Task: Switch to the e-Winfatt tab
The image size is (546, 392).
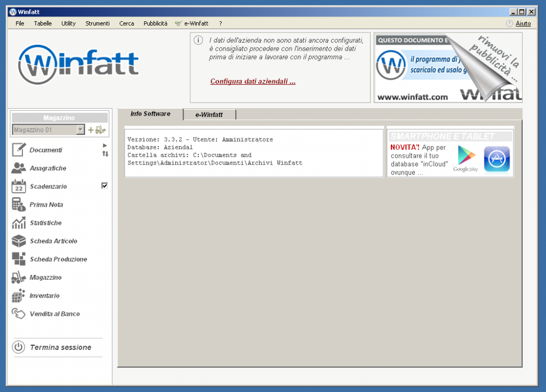Action: click(210, 114)
